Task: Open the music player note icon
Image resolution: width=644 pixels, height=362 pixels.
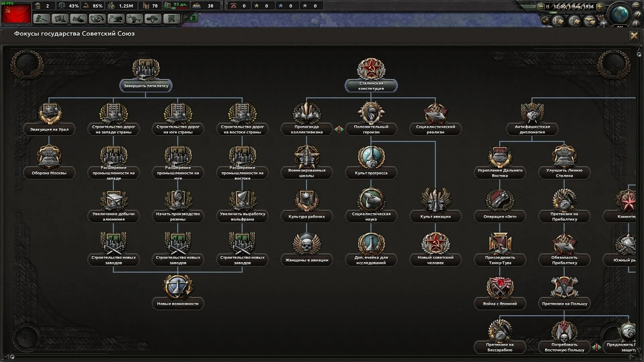Action: (x=545, y=21)
